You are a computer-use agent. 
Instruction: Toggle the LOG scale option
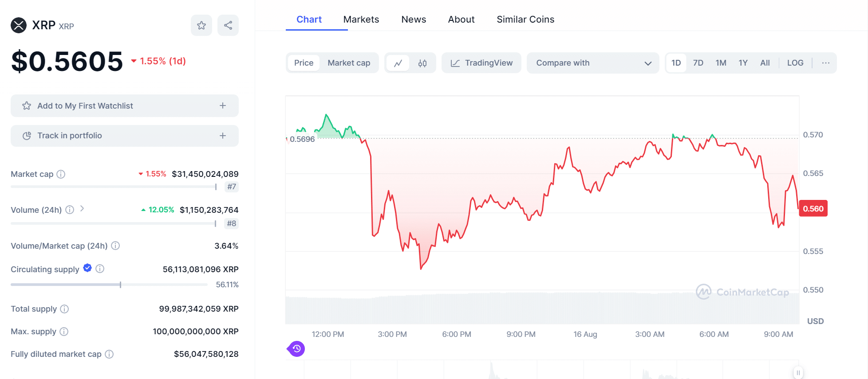[795, 63]
